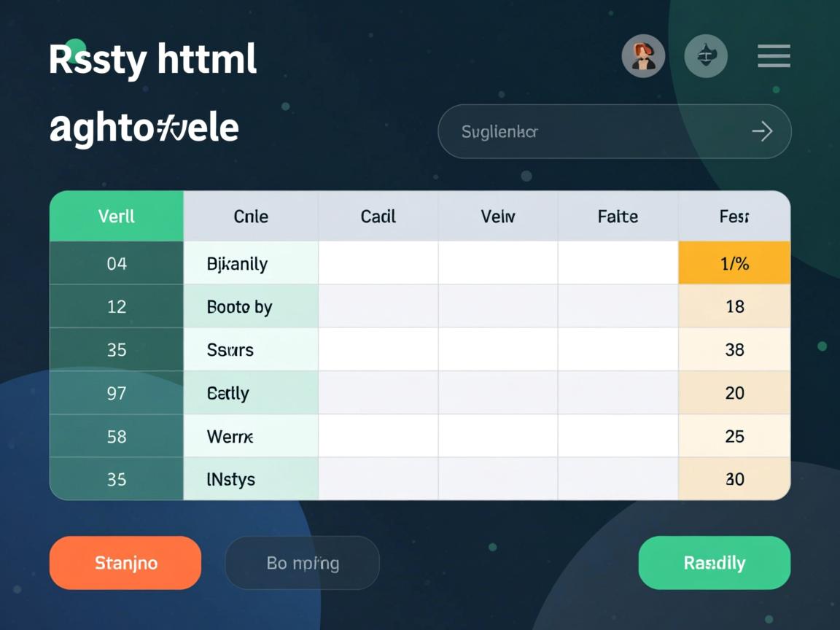Click the search arrow icon
The width and height of the screenshot is (840, 630).
[762, 132]
